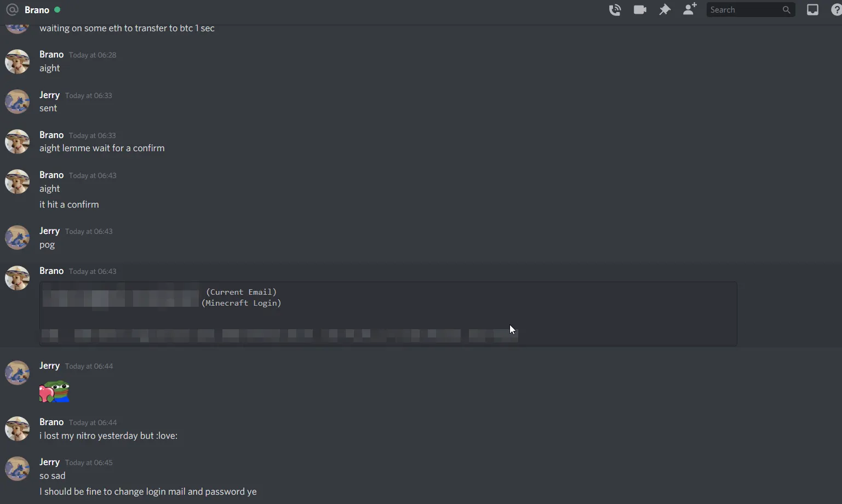Click Jerry's username above 'pog'
Image resolution: width=842 pixels, height=504 pixels.
tap(49, 231)
